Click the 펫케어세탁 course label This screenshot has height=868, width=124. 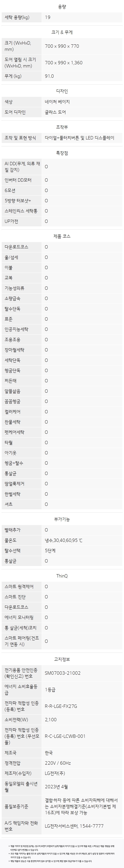click(14, 432)
